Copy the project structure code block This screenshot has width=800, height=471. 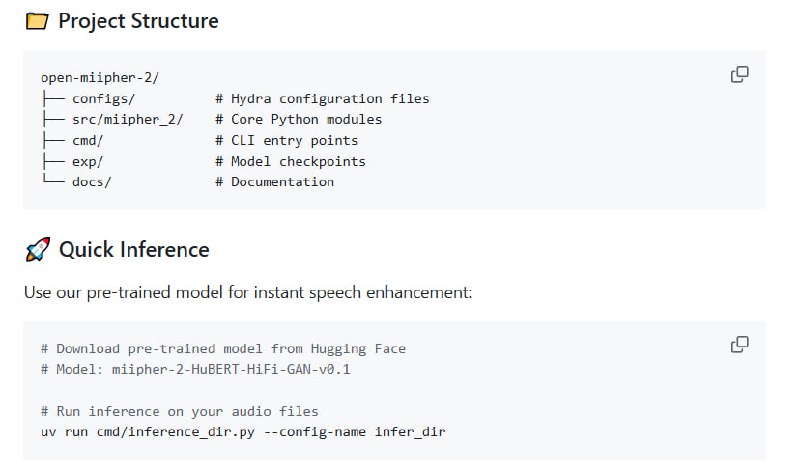pyautogui.click(x=740, y=75)
